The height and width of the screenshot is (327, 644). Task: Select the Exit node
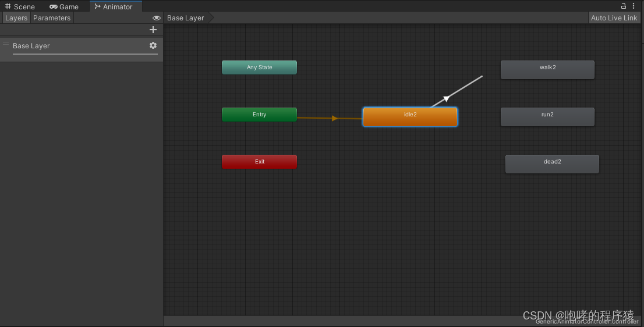click(259, 162)
